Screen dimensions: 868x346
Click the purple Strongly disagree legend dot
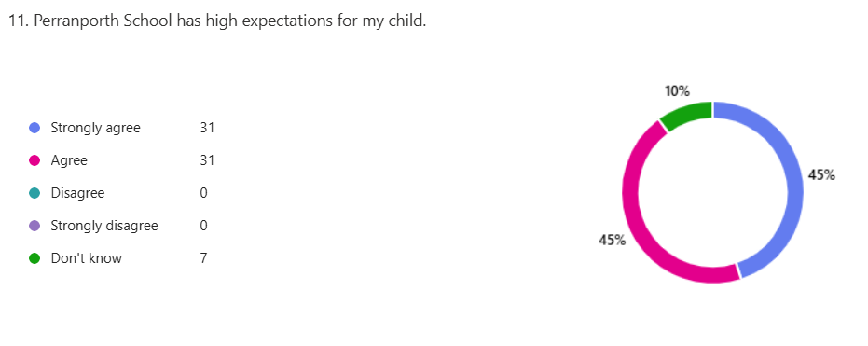point(34,226)
